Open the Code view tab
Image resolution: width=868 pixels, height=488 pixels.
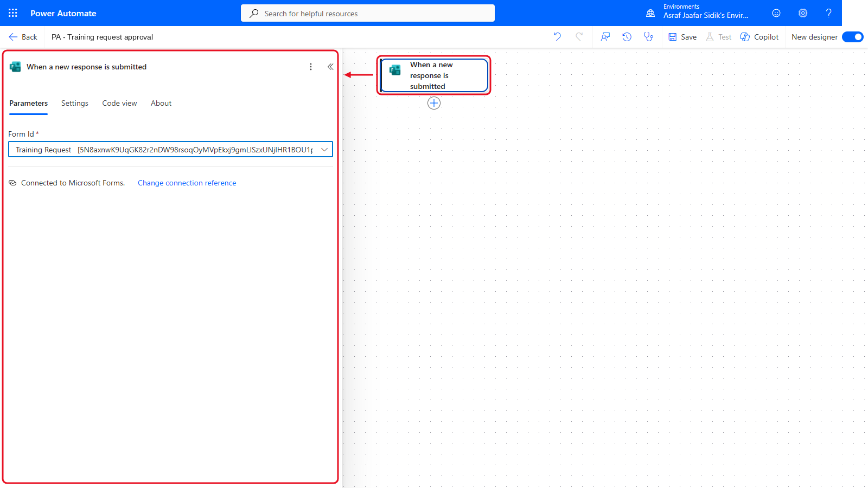119,103
